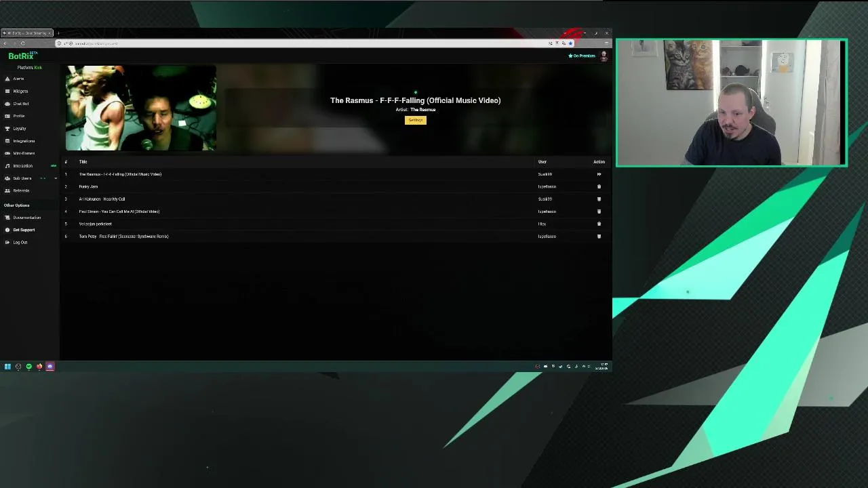Open the Integrations section

click(x=23, y=141)
